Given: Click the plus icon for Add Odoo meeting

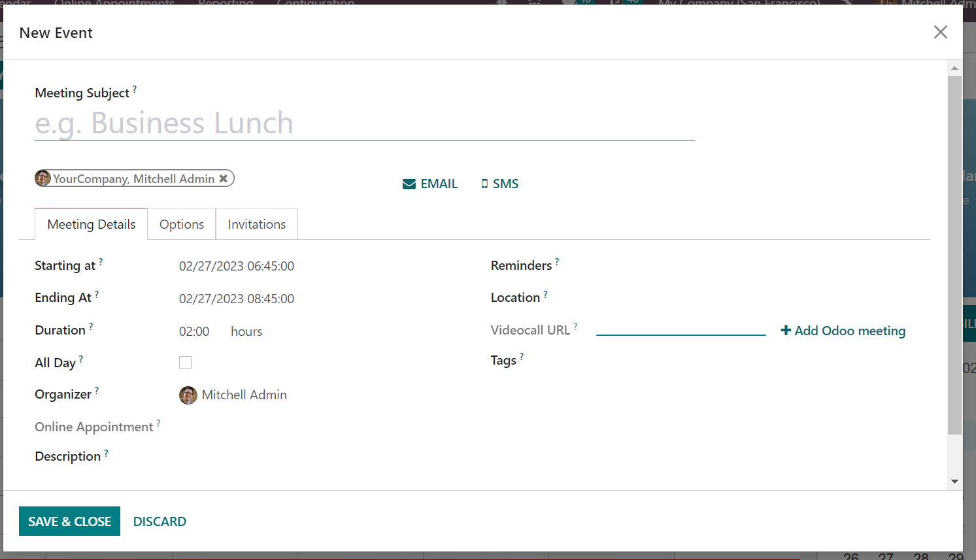Looking at the screenshot, I should (786, 331).
